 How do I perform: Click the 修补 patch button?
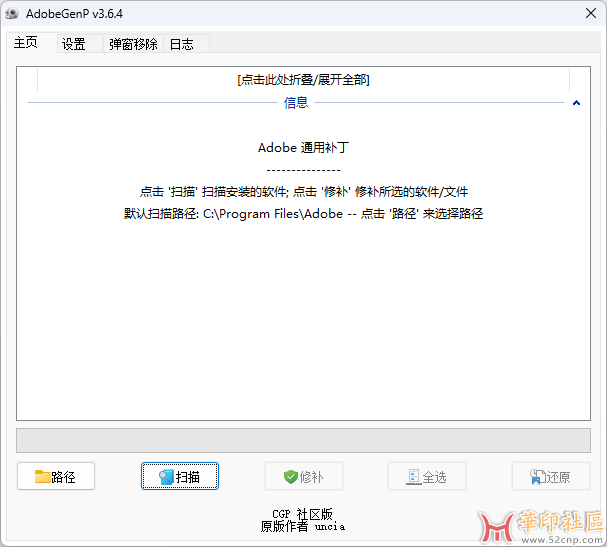pos(304,476)
